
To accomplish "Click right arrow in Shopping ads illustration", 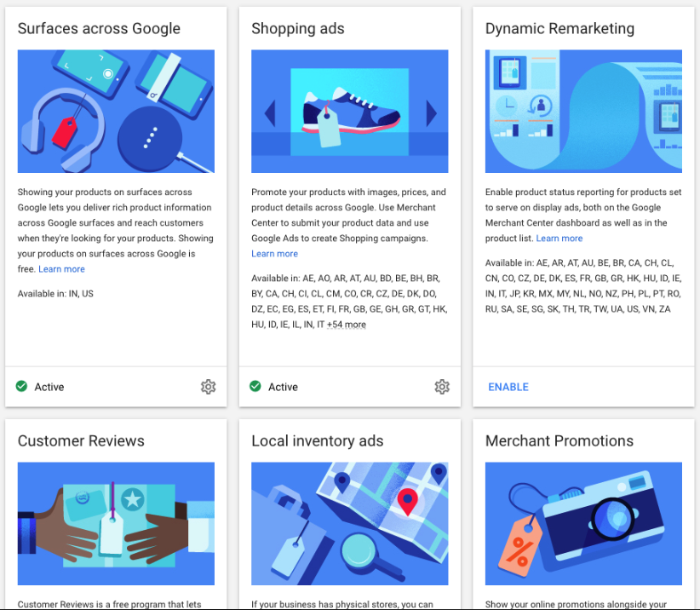I will [431, 112].
